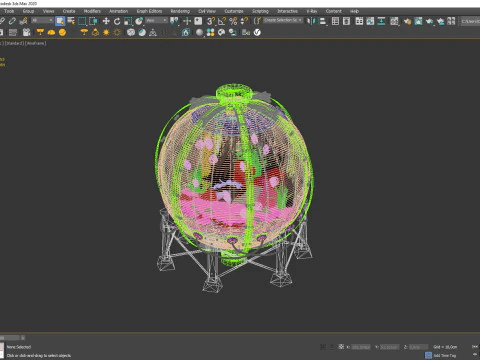Click the Mirror tool icon
The height and width of the screenshot is (360, 480).
tap(311, 21)
